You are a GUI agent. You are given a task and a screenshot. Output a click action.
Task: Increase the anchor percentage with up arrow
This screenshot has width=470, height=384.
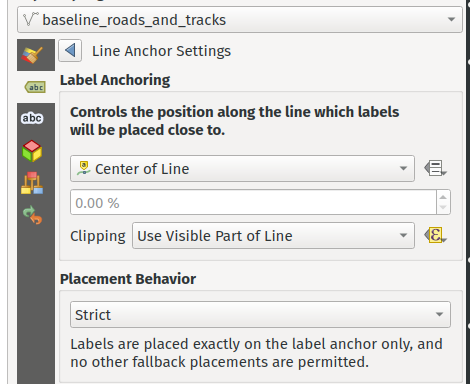coord(443,197)
